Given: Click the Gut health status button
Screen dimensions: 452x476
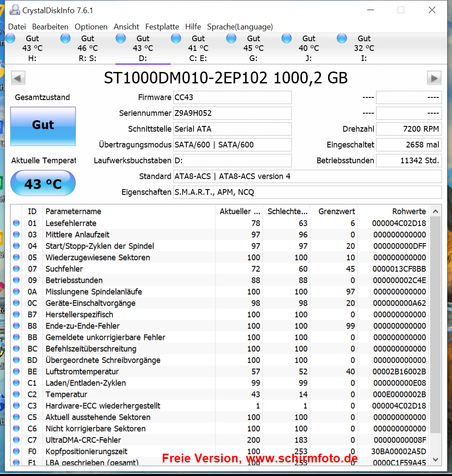Looking at the screenshot, I should point(43,126).
